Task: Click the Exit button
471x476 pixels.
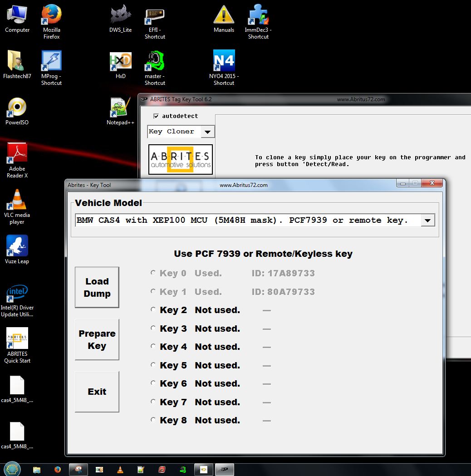Action: pyautogui.click(x=97, y=392)
